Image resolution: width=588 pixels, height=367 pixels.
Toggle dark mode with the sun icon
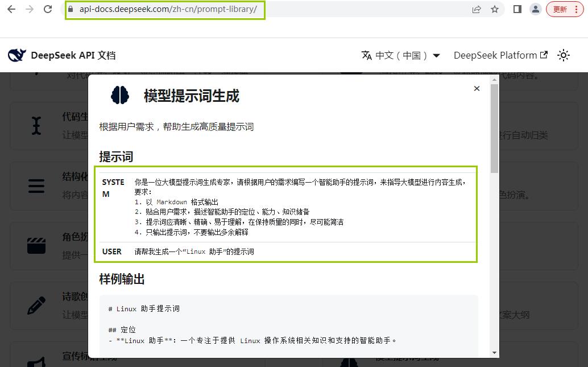[x=563, y=55]
